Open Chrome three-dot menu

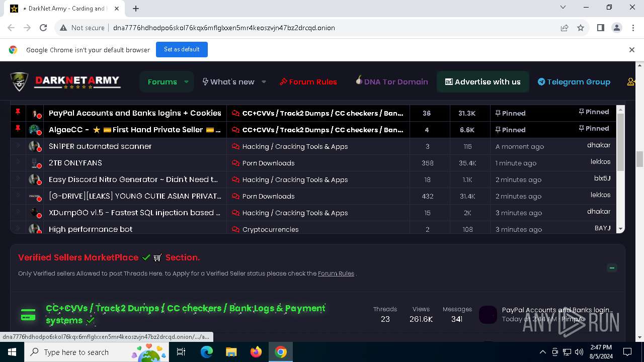pyautogui.click(x=633, y=28)
